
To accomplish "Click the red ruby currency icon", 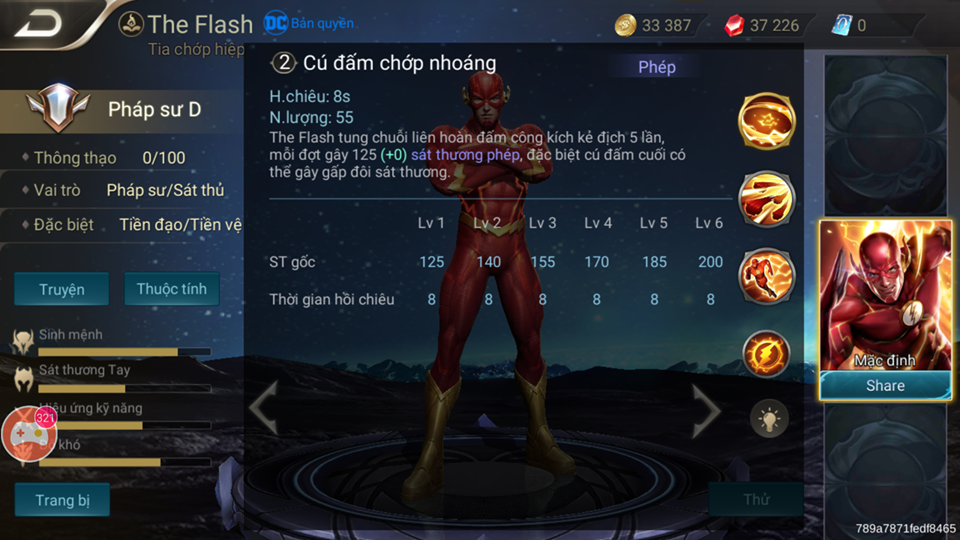I will click(x=733, y=25).
